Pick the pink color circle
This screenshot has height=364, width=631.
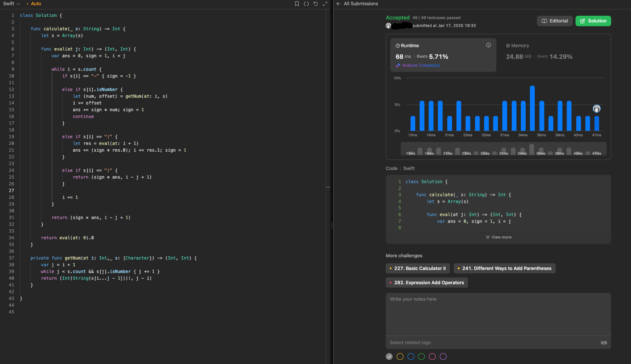(x=432, y=357)
